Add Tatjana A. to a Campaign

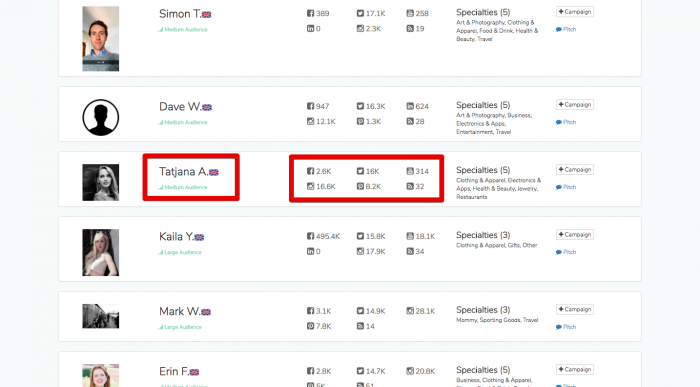575,170
